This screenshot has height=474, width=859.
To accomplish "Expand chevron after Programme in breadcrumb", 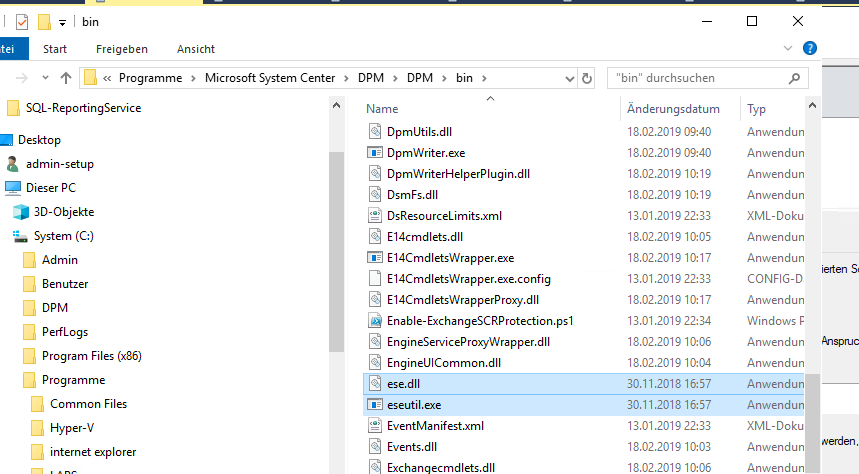I will (x=193, y=78).
